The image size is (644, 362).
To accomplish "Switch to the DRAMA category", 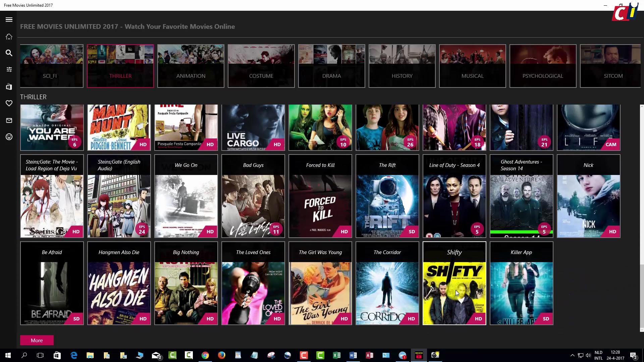I will coord(331,66).
